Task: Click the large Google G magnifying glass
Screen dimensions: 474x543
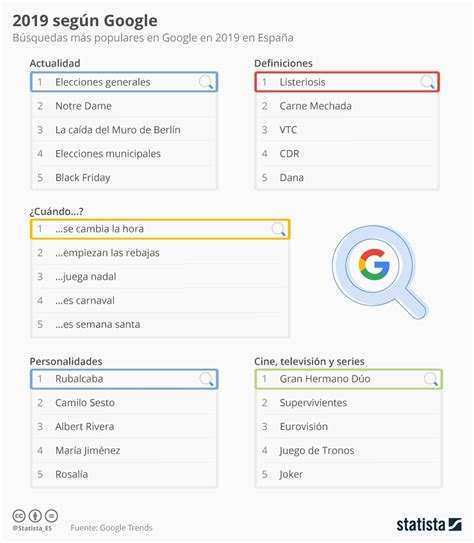Action: (x=379, y=271)
